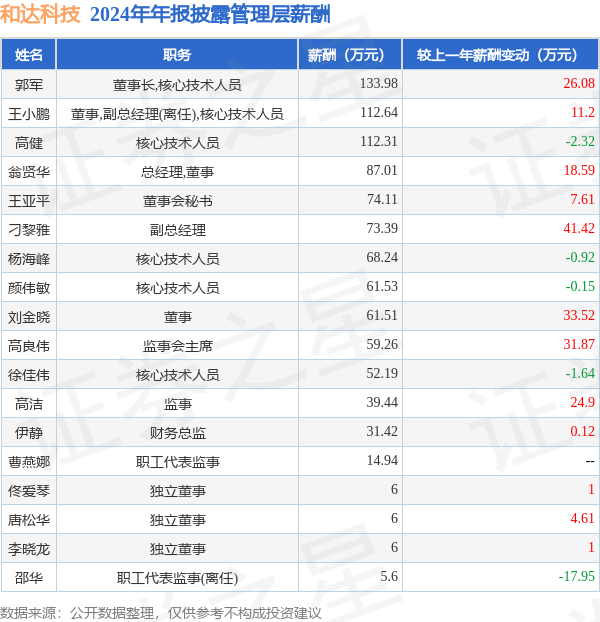Click the position cell 监事会主席
Screen dimensions: 600x622
pyautogui.click(x=177, y=346)
